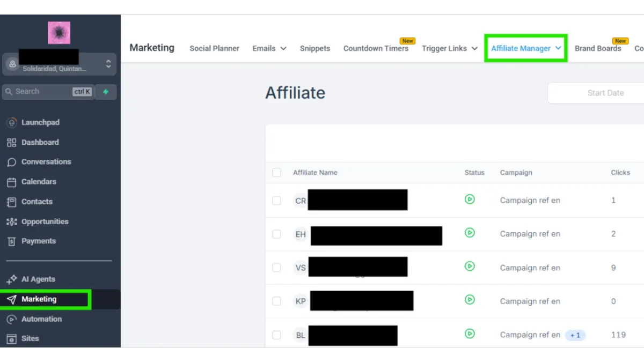This screenshot has width=644, height=362.
Task: Open the Snippets tab
Action: [x=315, y=48]
